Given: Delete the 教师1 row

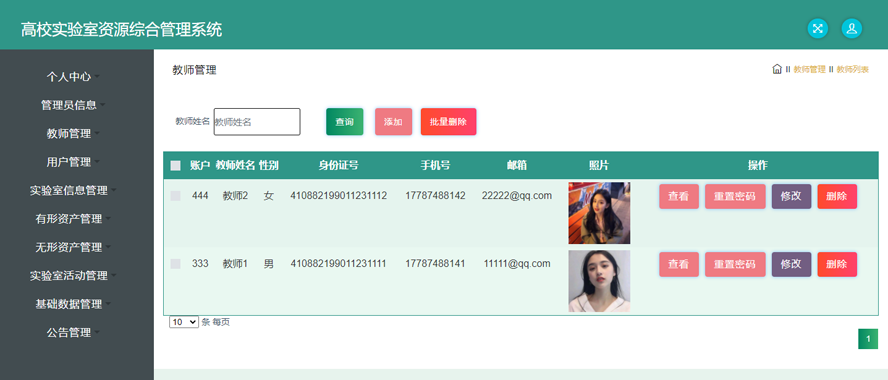Looking at the screenshot, I should point(837,264).
